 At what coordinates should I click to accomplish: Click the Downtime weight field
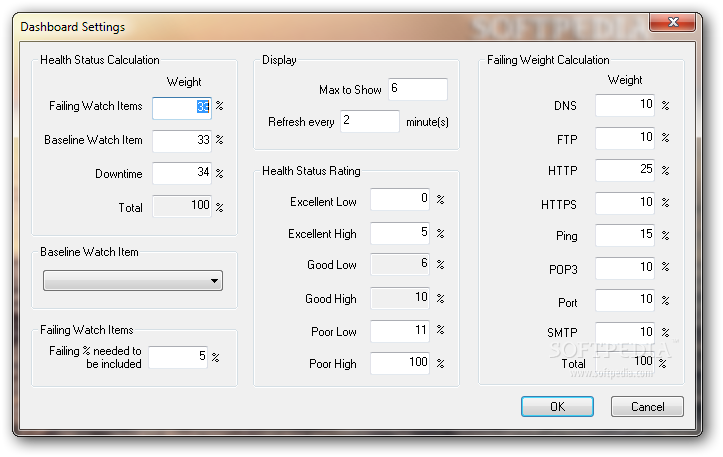point(182,173)
